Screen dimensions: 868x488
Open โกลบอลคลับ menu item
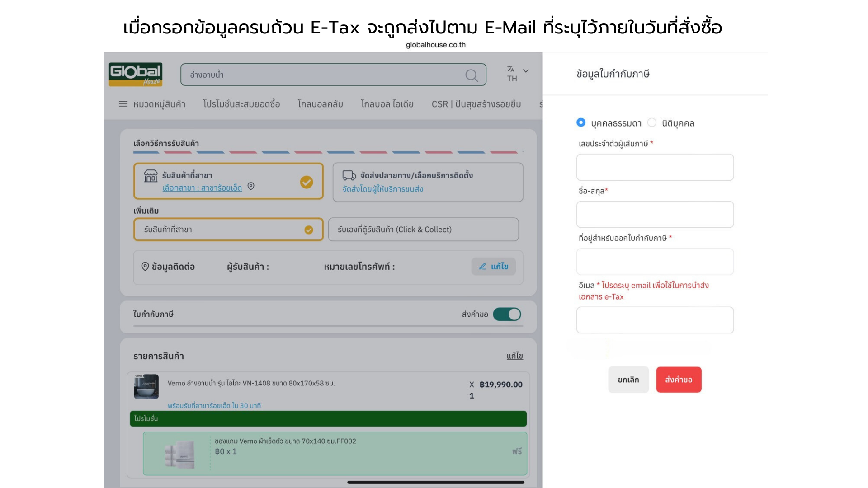320,104
